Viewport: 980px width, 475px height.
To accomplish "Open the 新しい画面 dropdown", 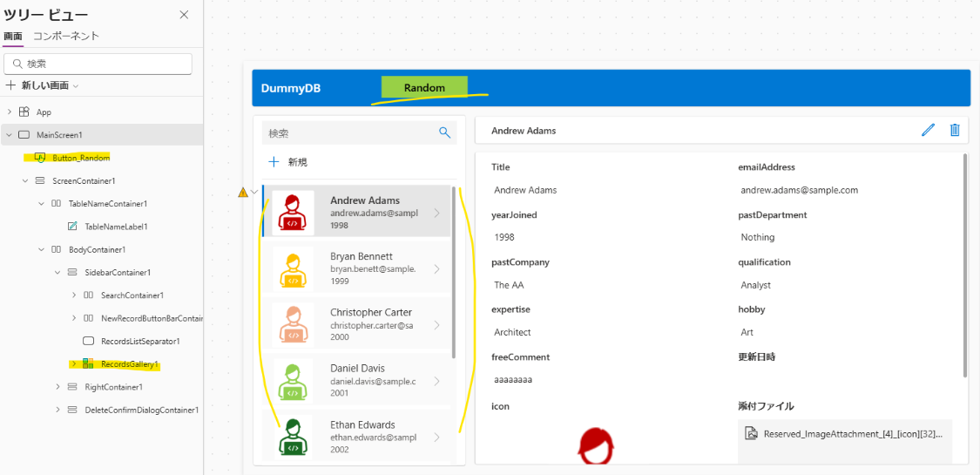I will pyautogui.click(x=42, y=85).
